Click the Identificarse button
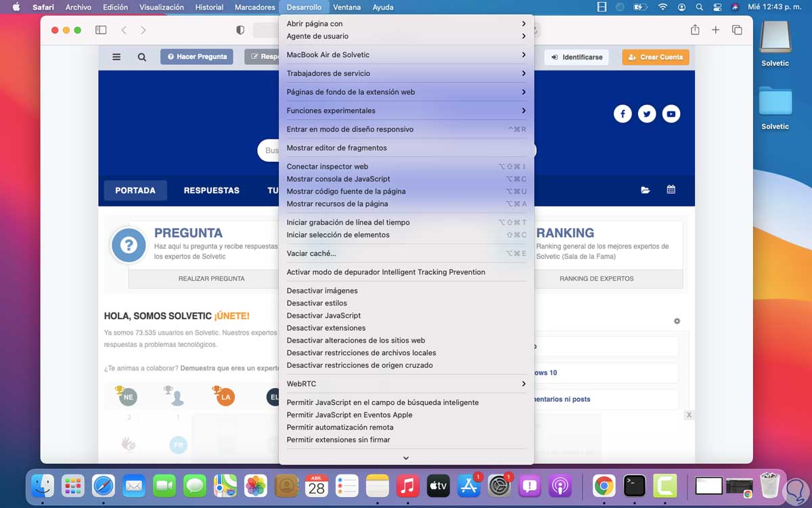The width and height of the screenshot is (812, 508). click(577, 57)
